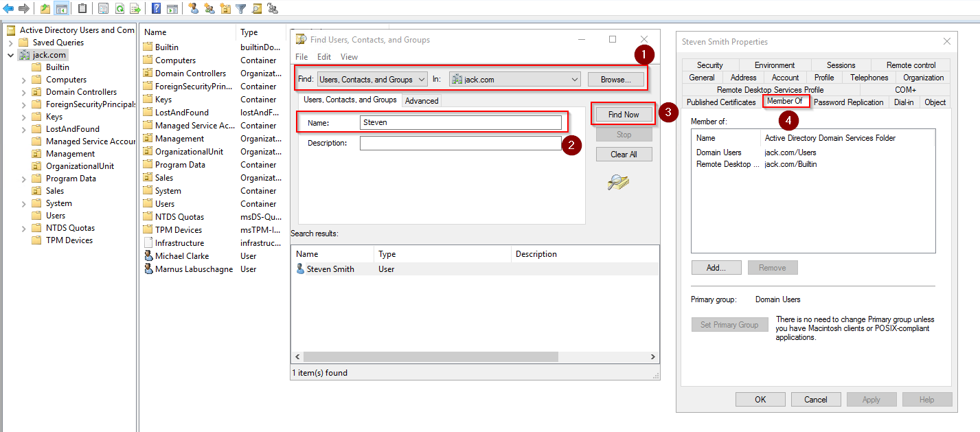
Task: Click the Browse button
Action: coord(615,79)
